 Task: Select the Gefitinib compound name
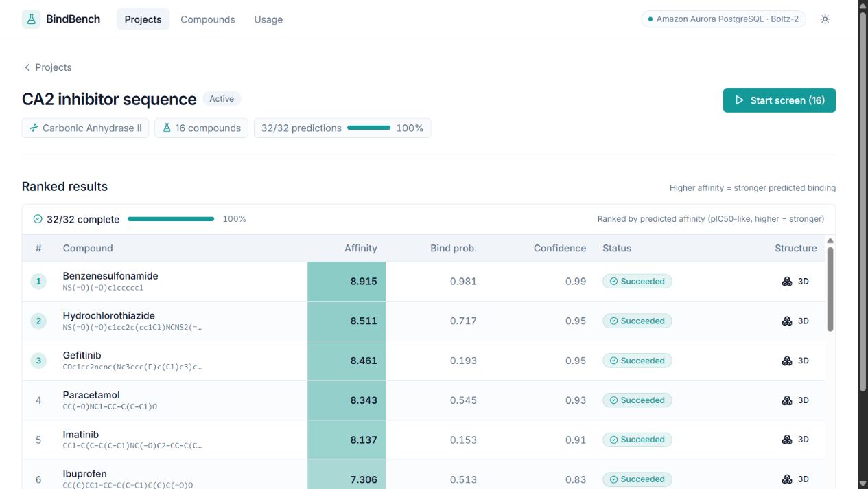[82, 355]
